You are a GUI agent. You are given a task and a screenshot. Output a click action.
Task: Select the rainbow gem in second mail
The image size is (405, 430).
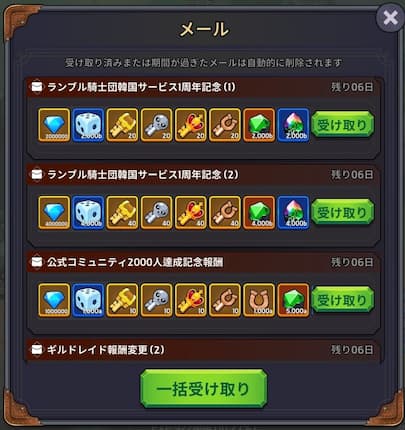293,213
